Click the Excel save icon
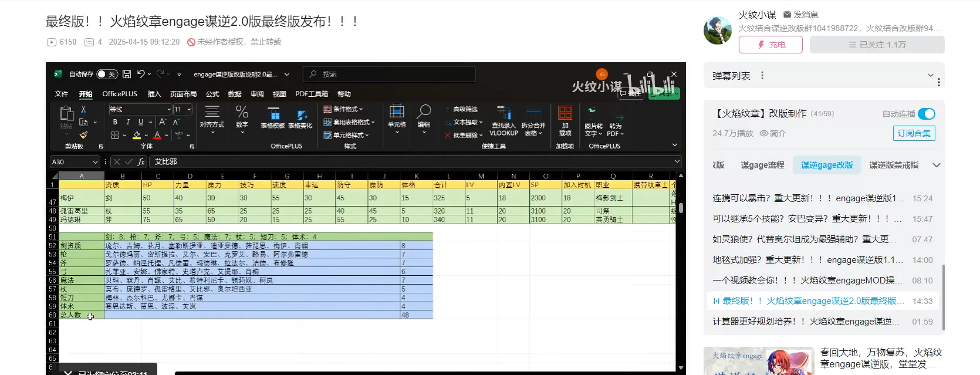 tap(127, 75)
